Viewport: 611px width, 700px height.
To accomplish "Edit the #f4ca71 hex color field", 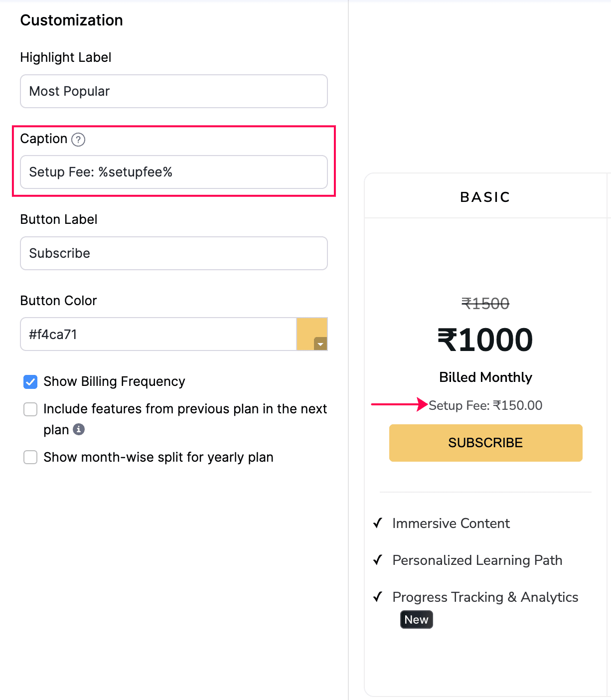I will 158,334.
